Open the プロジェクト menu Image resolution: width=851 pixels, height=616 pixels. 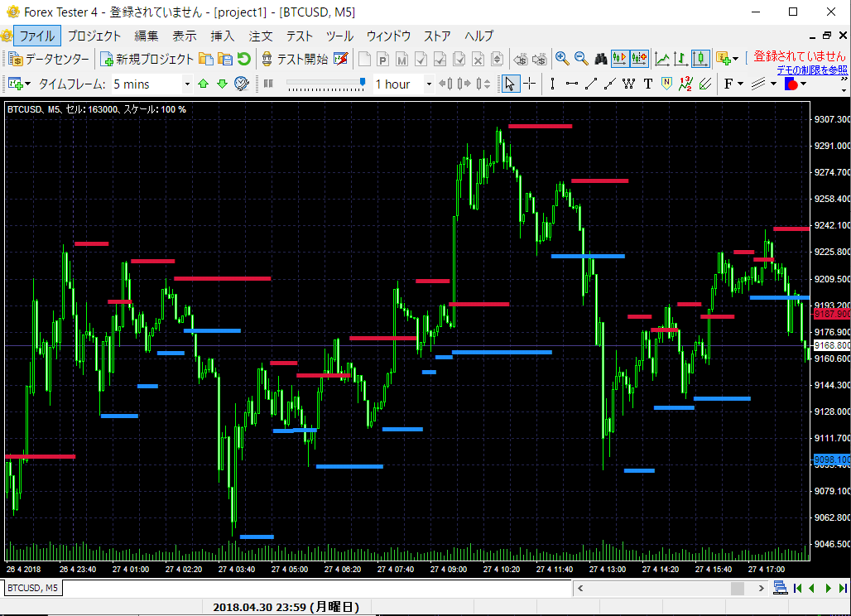coord(94,36)
